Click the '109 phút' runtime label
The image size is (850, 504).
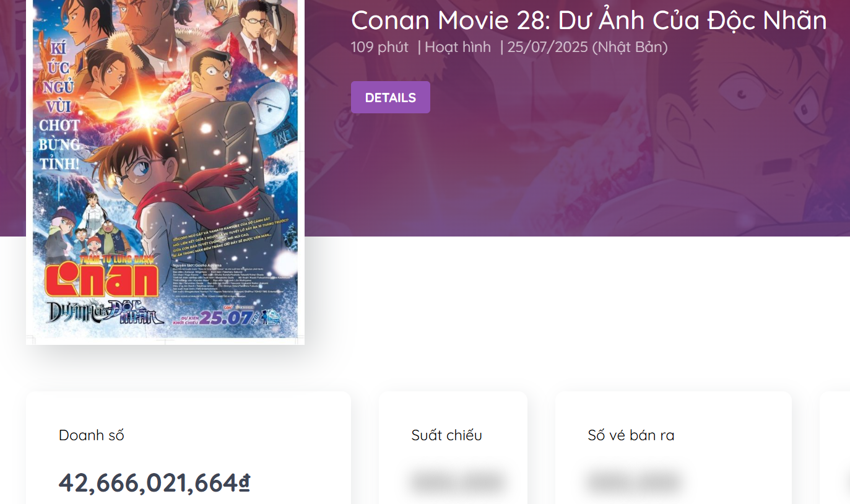pos(379,46)
